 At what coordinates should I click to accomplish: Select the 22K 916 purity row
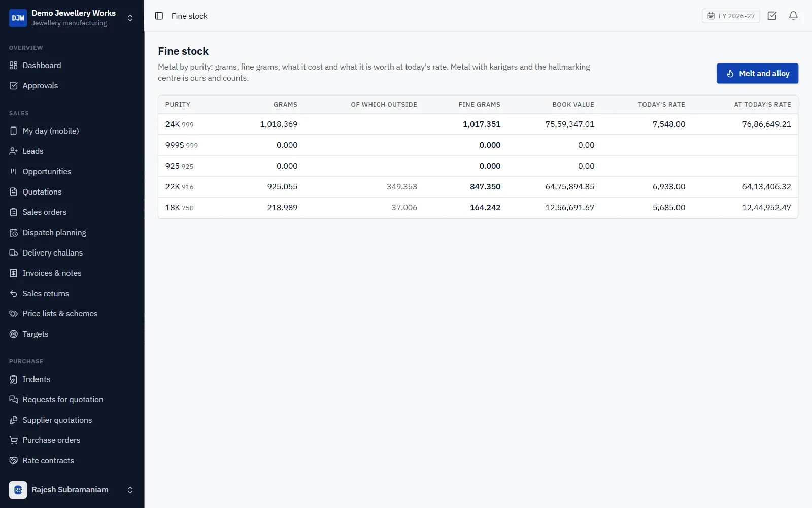pyautogui.click(x=478, y=187)
